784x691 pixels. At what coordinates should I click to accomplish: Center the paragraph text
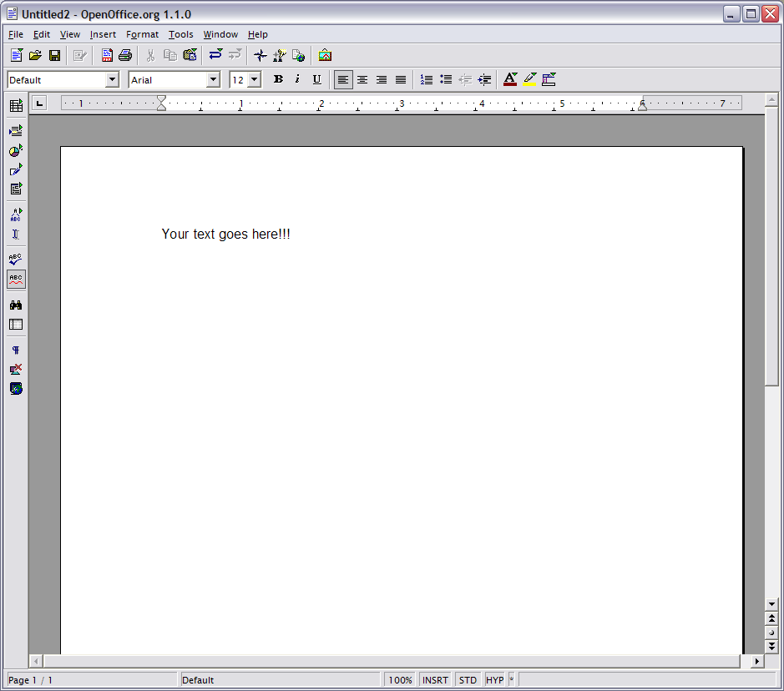point(362,79)
